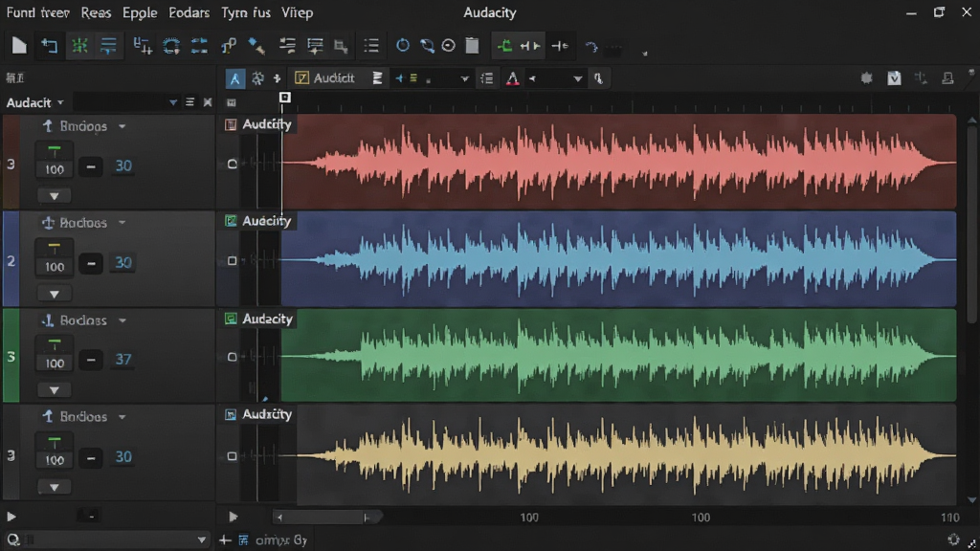Open the Reas menu

pos(96,12)
